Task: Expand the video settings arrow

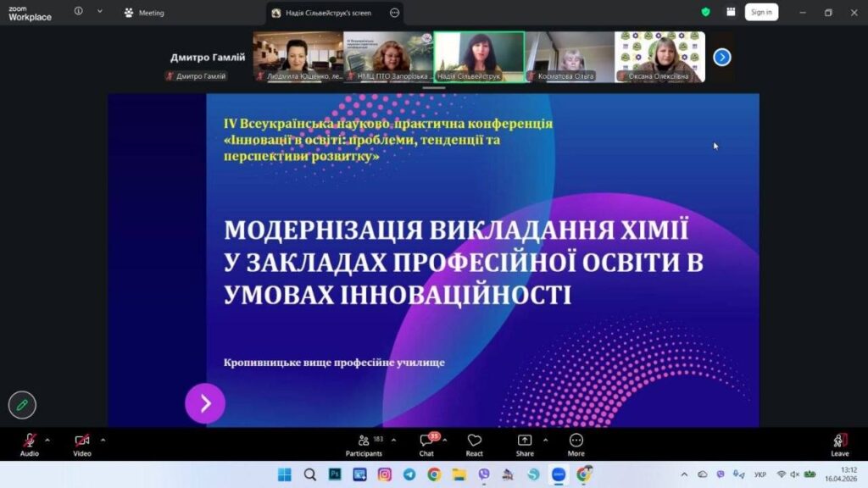Action: pyautogui.click(x=103, y=440)
